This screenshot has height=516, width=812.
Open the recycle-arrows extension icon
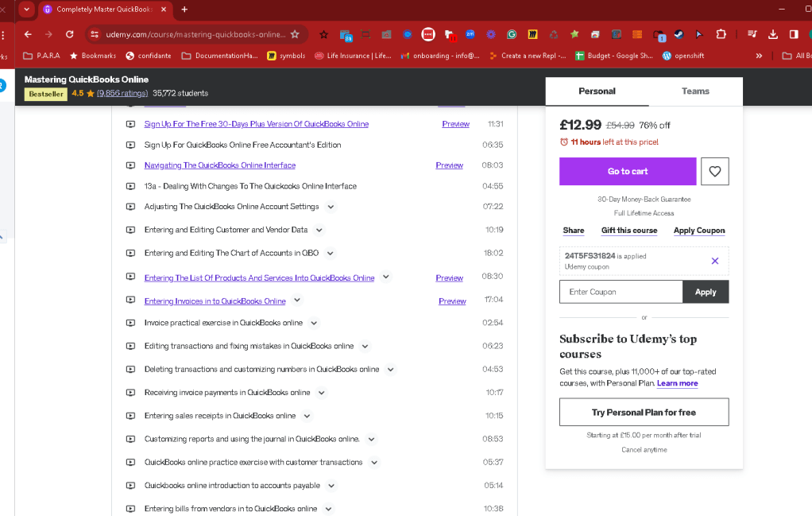(554, 34)
